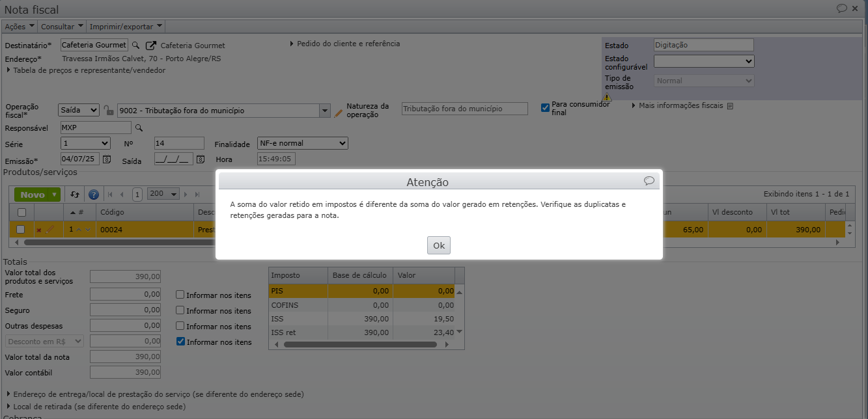Screen dimensions: 868x419
Task: Toggle the Para consumidor final checkbox
Action: [546, 108]
